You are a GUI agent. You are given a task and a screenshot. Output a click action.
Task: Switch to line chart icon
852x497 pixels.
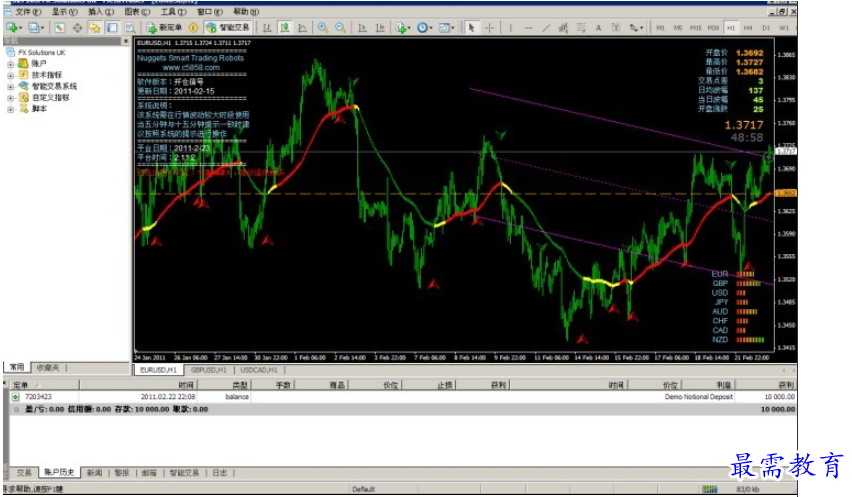(x=302, y=27)
